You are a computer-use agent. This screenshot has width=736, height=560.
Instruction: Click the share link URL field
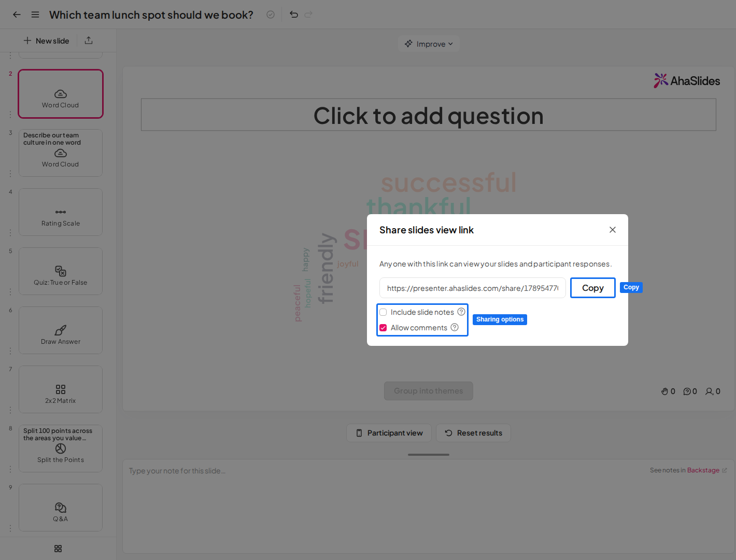point(472,288)
